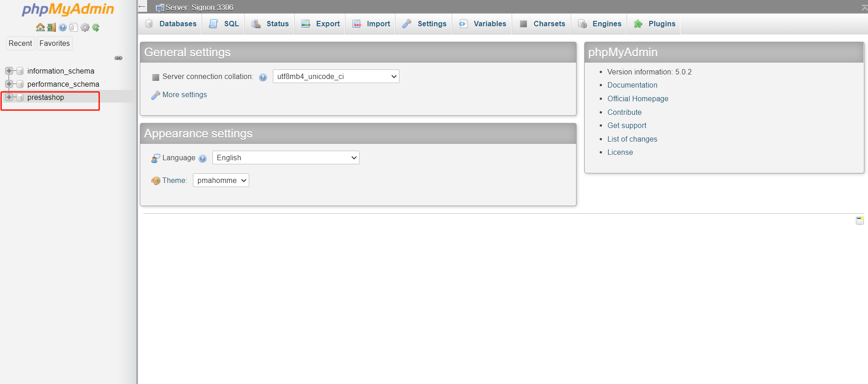Click the Status tab chart icon
This screenshot has width=868, height=384.
256,24
